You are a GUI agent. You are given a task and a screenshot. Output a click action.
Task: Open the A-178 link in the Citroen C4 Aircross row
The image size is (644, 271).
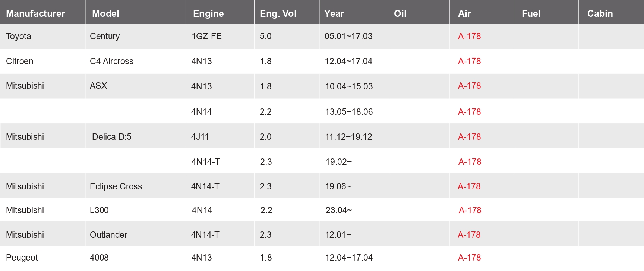[469, 61]
